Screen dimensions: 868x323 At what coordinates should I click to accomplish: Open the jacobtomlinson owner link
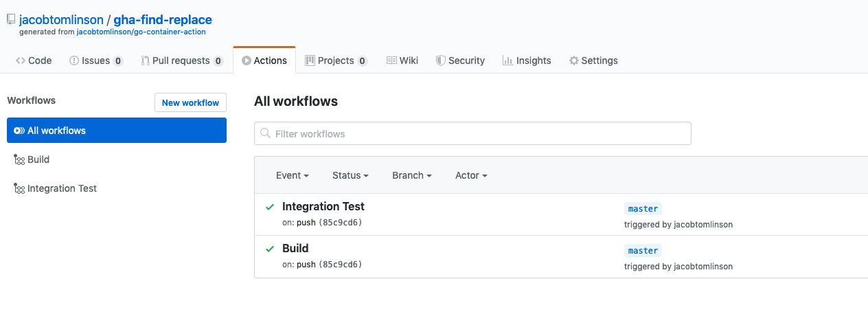coord(61,20)
